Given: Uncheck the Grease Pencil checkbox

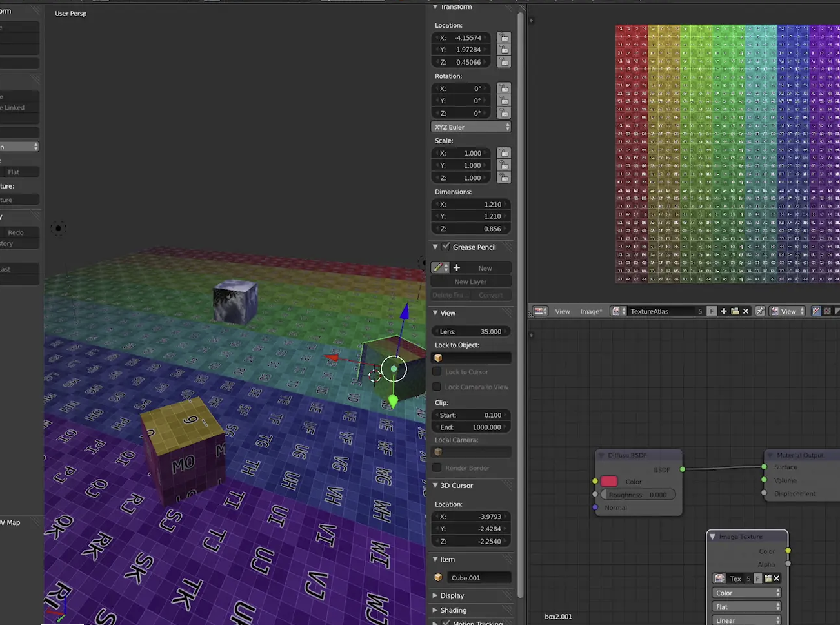Looking at the screenshot, I should point(446,246).
